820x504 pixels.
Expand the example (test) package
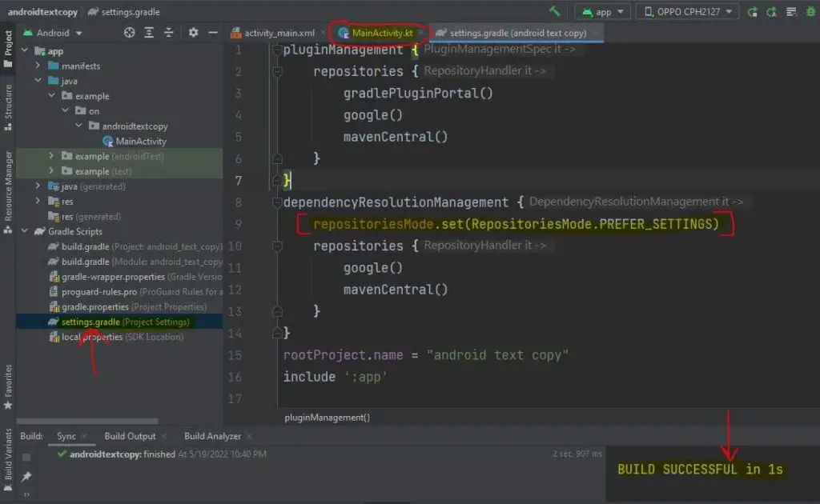(x=51, y=171)
